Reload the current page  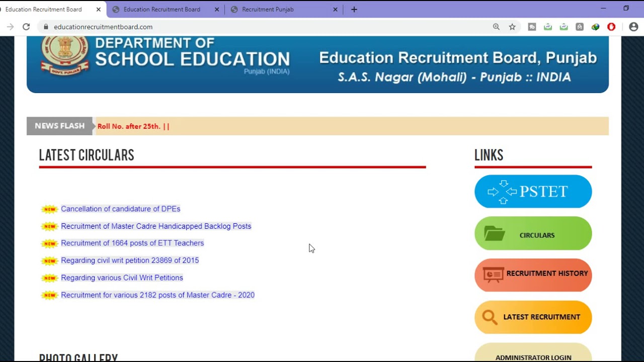click(x=26, y=27)
